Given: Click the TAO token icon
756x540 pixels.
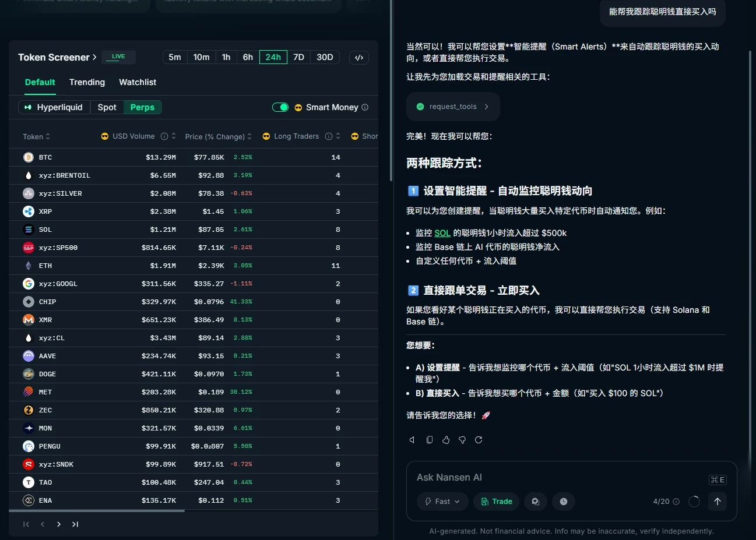Looking at the screenshot, I should pos(29,482).
